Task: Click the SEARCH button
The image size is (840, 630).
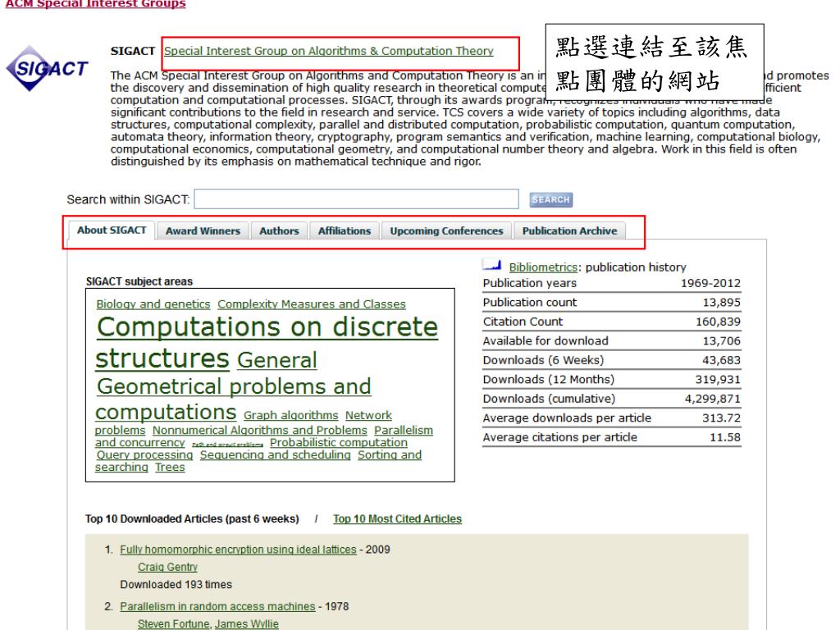Action: (x=550, y=200)
